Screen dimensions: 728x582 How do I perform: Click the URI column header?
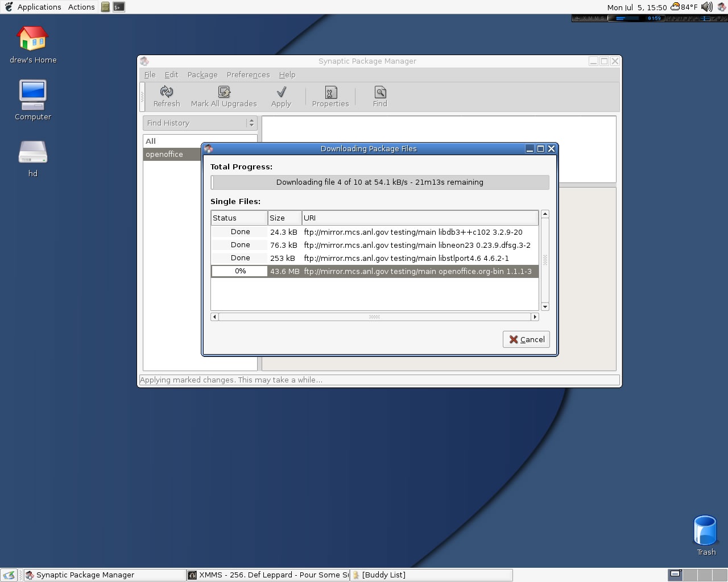[420, 218]
